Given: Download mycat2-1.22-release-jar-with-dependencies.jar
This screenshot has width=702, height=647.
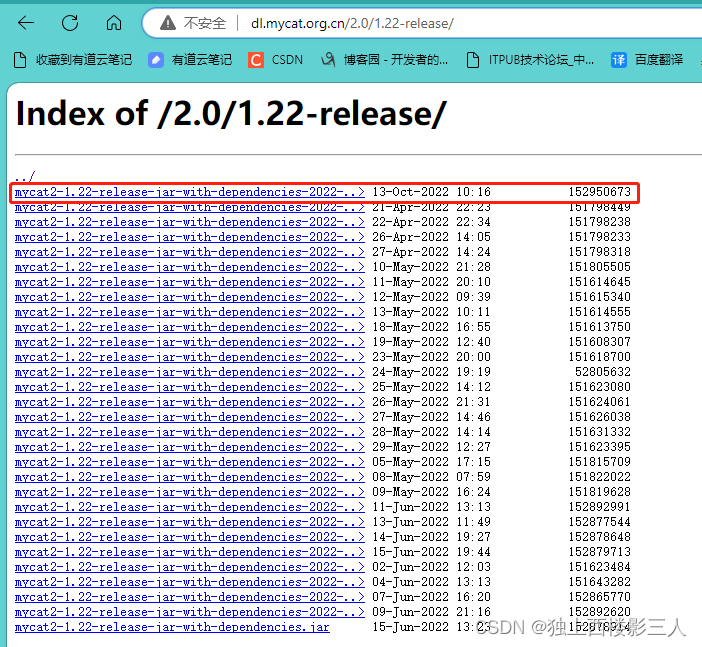Looking at the screenshot, I should pyautogui.click(x=172, y=627).
